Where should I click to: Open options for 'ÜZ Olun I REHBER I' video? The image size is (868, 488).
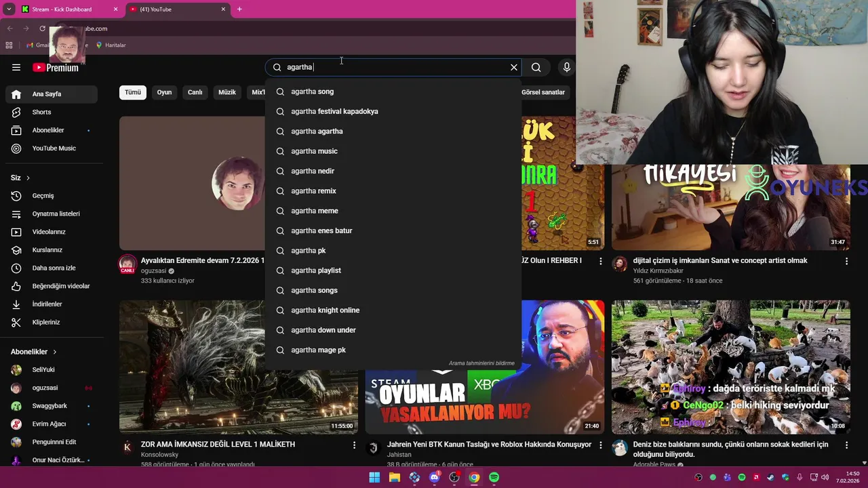[x=600, y=261]
